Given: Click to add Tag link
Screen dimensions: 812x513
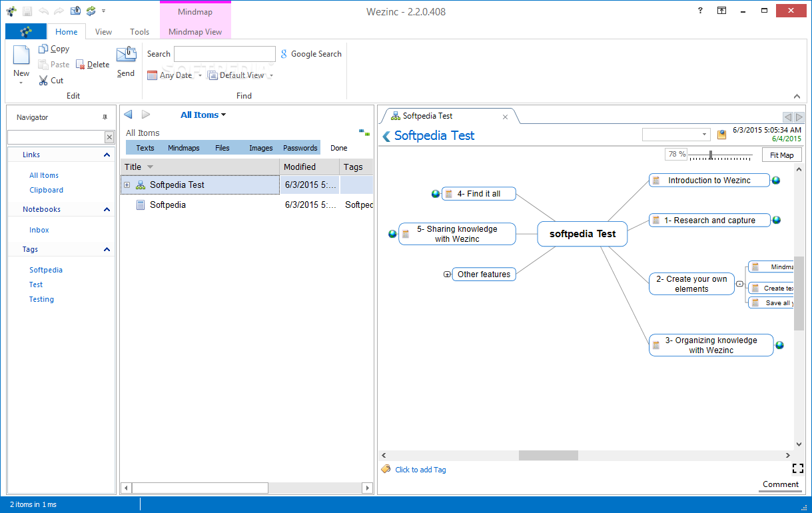Looking at the screenshot, I should tap(420, 470).
